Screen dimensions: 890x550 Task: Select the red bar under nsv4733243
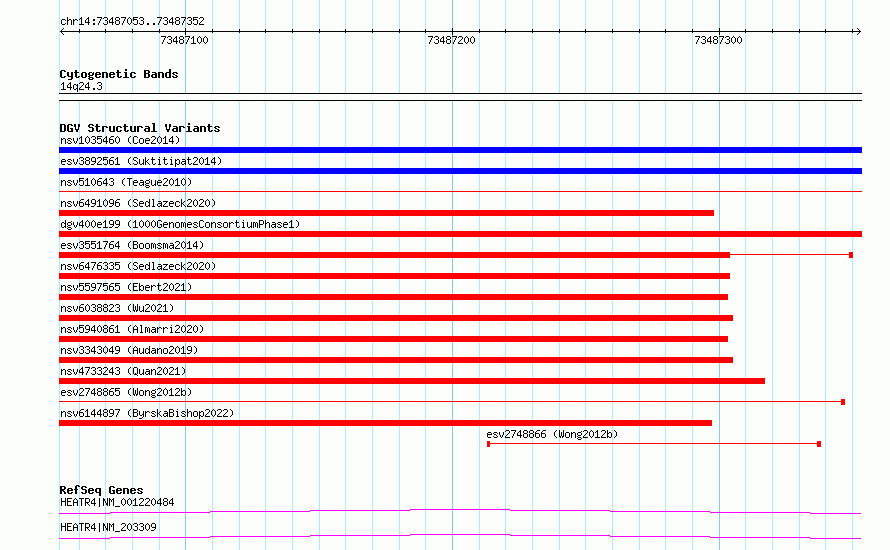coord(412,381)
